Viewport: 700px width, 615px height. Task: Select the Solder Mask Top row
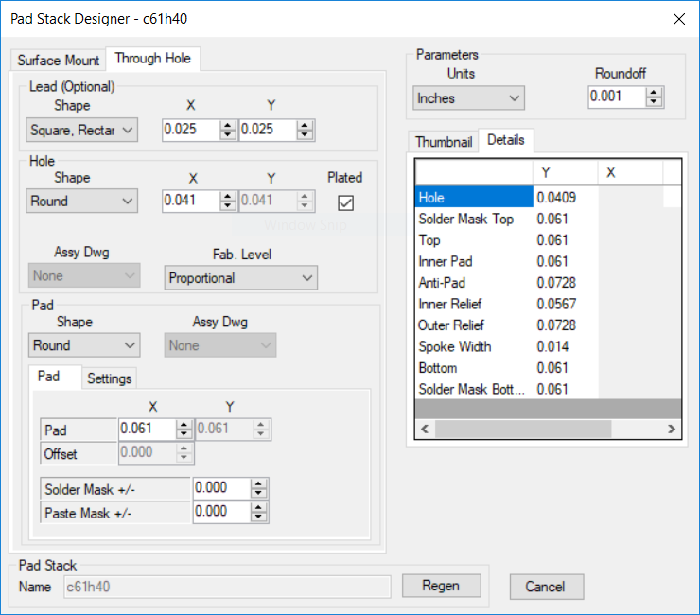(x=474, y=219)
